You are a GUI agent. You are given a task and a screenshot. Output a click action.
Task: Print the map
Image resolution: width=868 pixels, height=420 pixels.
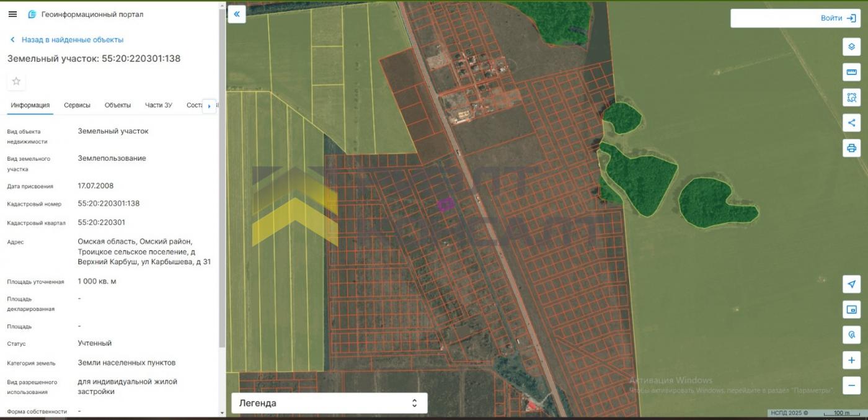(851, 148)
